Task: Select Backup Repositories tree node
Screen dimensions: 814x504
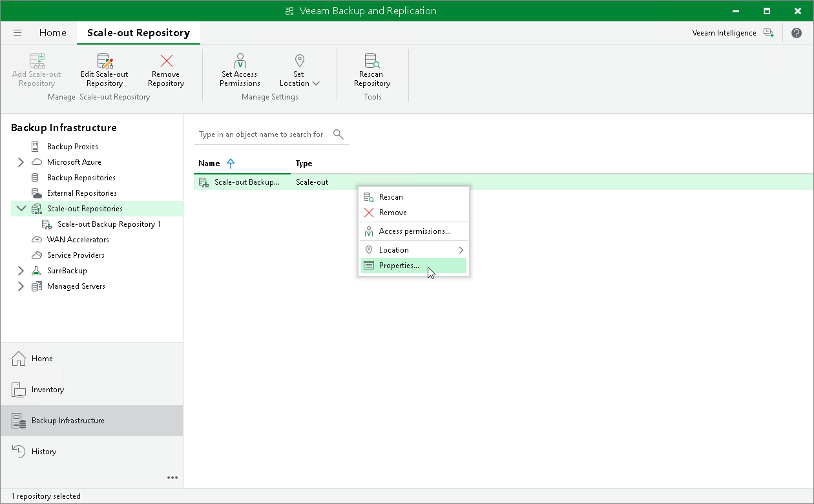Action: [81, 178]
